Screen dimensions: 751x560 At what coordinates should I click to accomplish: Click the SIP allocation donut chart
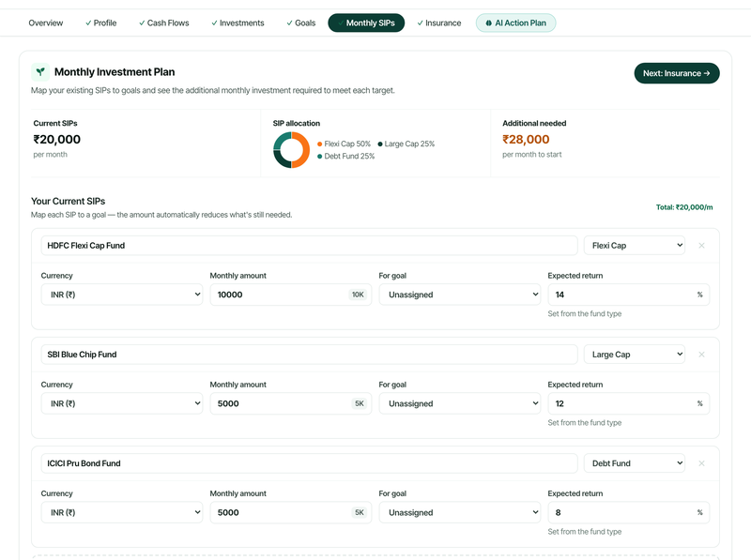coord(291,150)
